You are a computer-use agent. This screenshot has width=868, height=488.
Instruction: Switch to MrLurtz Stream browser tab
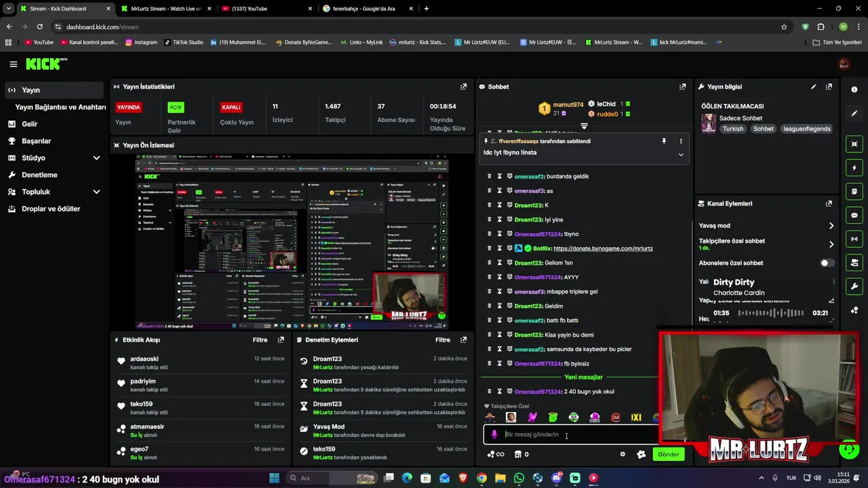click(x=165, y=9)
